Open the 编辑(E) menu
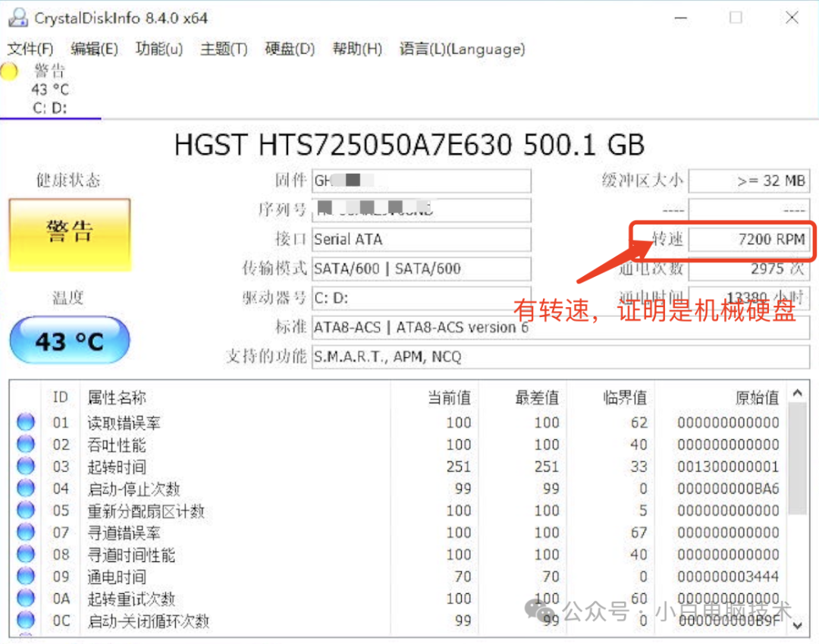The width and height of the screenshot is (819, 644). pos(95,49)
